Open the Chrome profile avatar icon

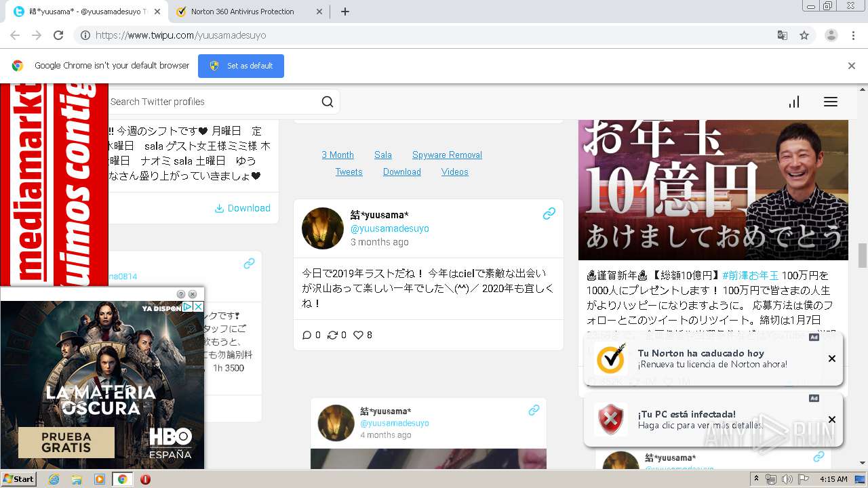click(831, 35)
